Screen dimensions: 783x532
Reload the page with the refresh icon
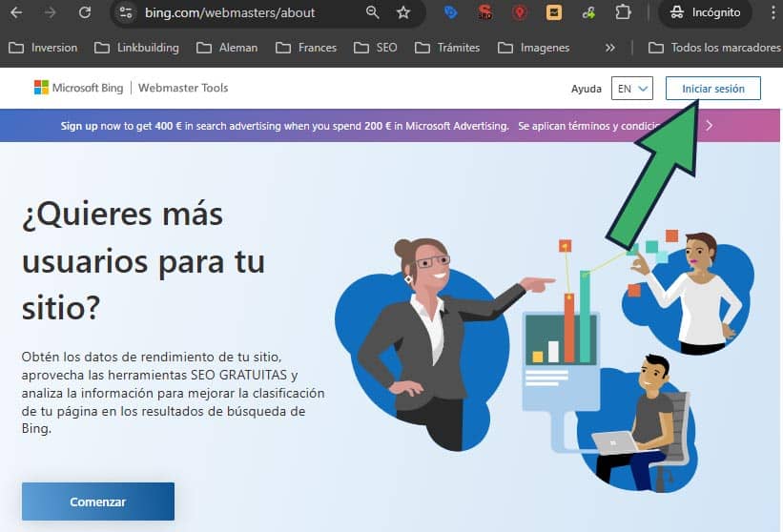(85, 12)
